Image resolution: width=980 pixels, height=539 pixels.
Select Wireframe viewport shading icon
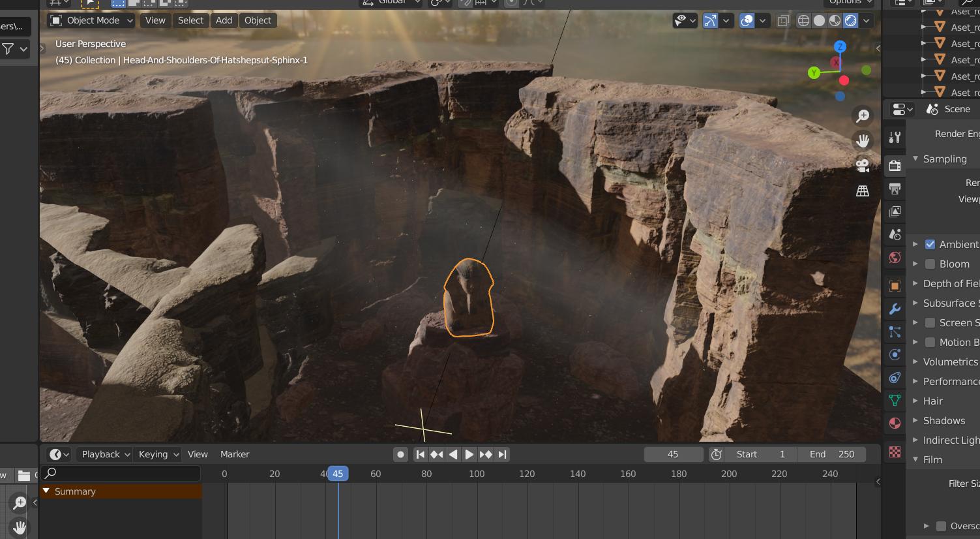(804, 20)
